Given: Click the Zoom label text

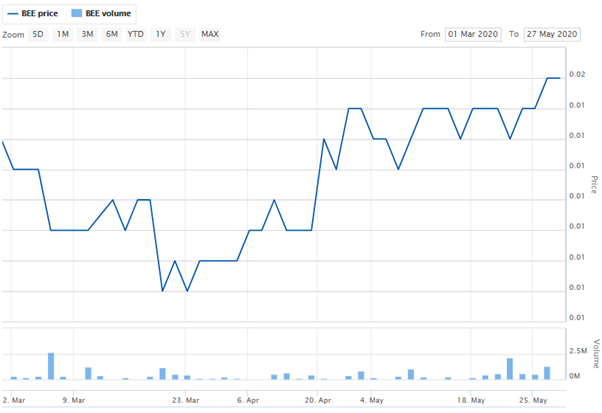Looking at the screenshot, I should [13, 35].
